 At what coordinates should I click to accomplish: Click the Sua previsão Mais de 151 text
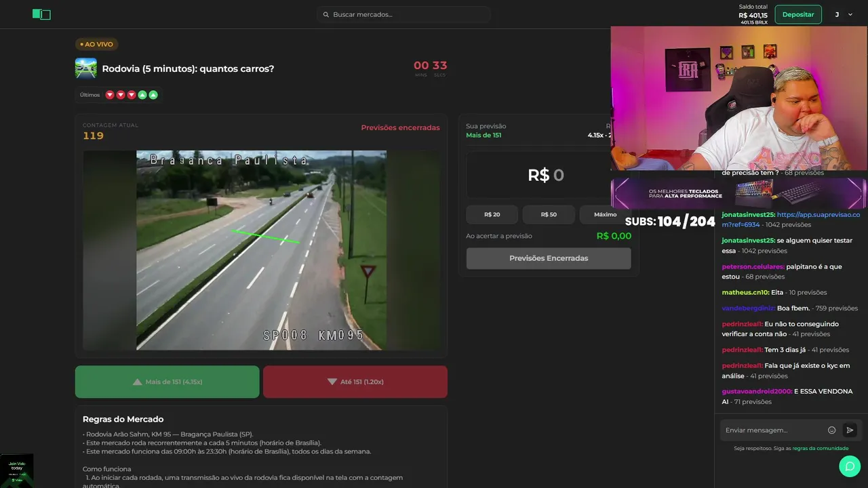(x=486, y=131)
